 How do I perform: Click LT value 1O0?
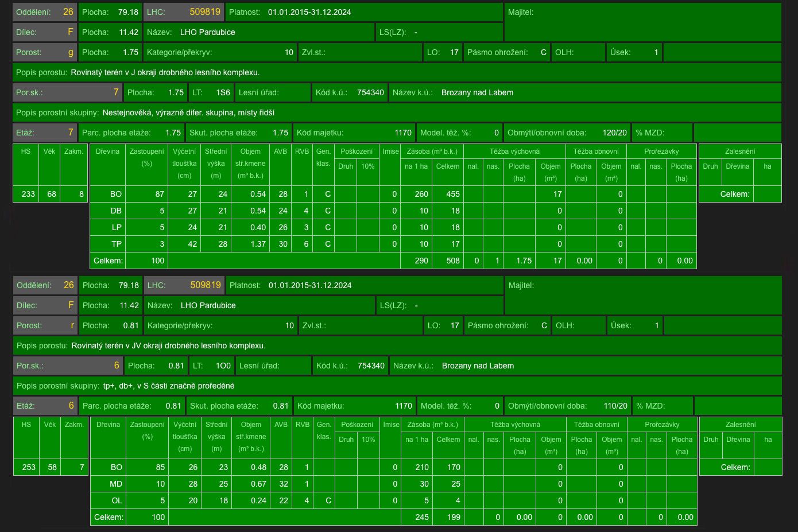click(x=223, y=366)
